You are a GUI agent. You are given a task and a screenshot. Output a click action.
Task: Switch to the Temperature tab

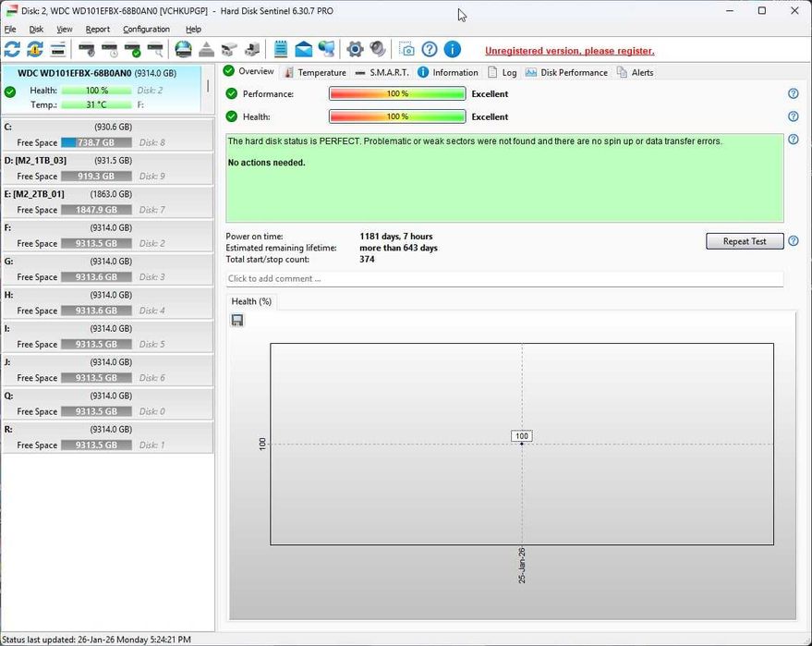tap(315, 72)
